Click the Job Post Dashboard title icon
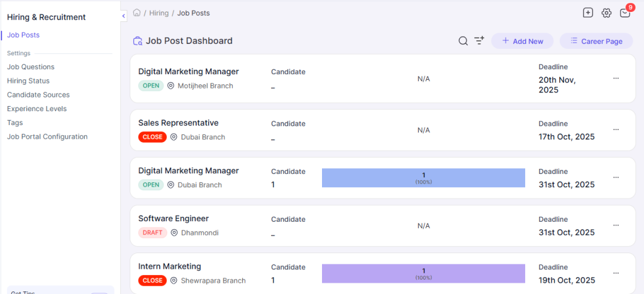The height and width of the screenshot is (294, 644). pos(138,41)
